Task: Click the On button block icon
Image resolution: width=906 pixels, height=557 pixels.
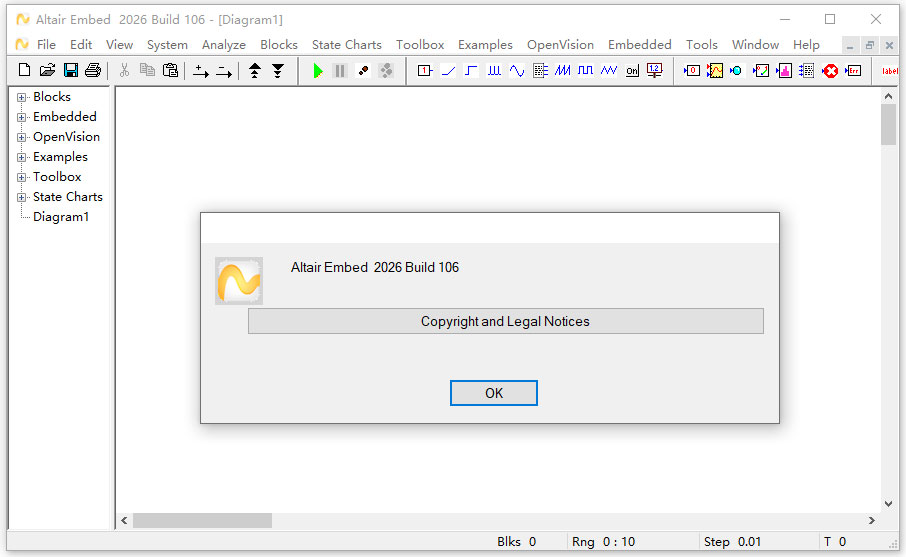Action: click(632, 70)
